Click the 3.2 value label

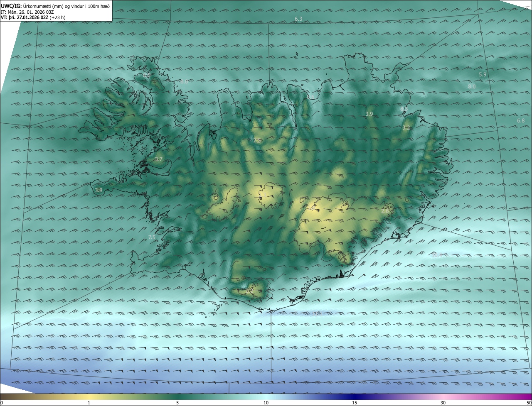(x=406, y=128)
